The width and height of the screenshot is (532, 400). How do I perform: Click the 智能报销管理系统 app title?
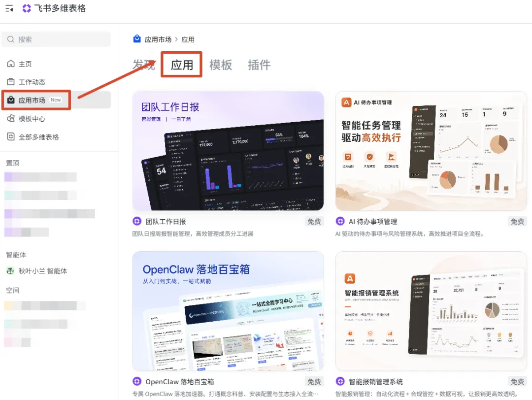[376, 382]
